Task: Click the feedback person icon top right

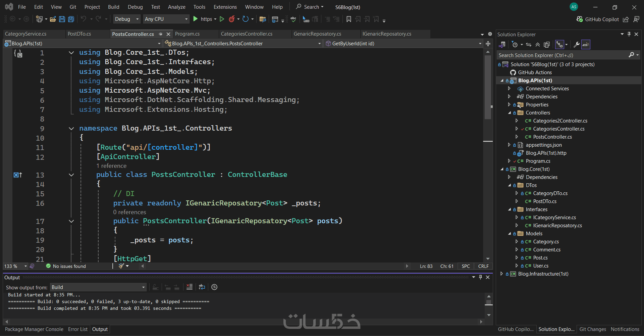Action: 636,19
